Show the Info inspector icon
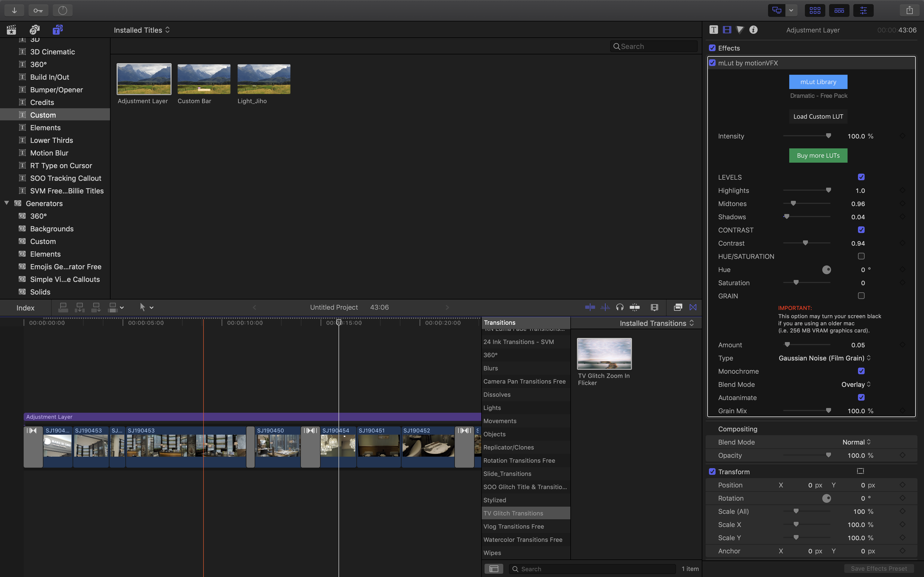 (753, 30)
